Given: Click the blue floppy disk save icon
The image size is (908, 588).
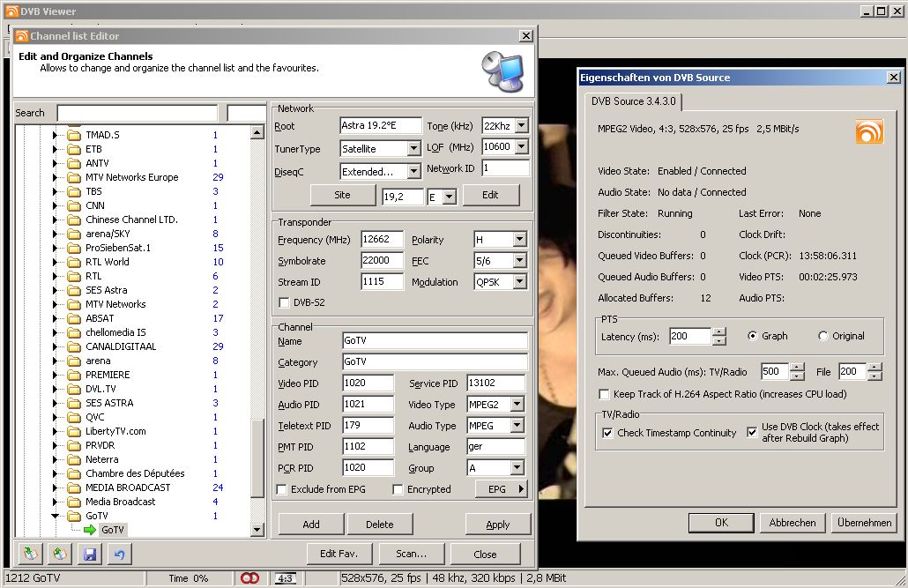Looking at the screenshot, I should 90,555.
